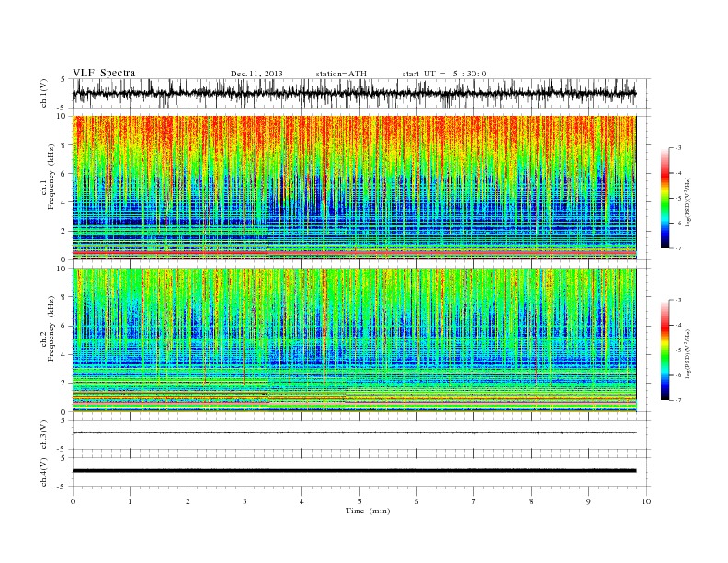Click the 'station=ATH' label
Screen dimensions: 728x563
pos(341,74)
